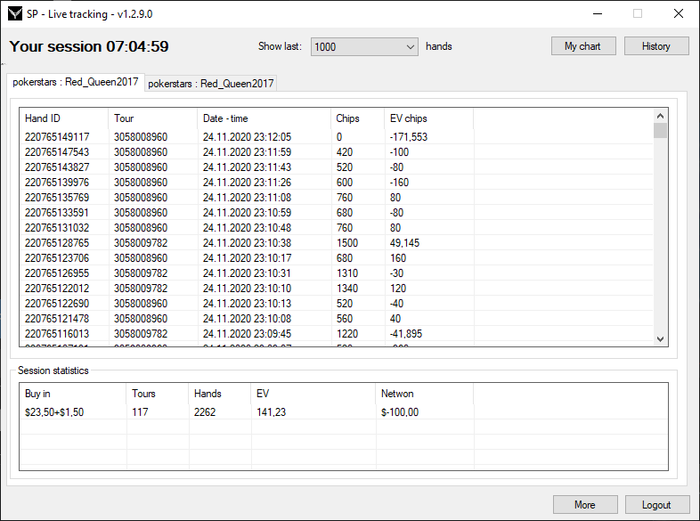
Task: Select hand row 220765133591
Action: click(x=336, y=213)
